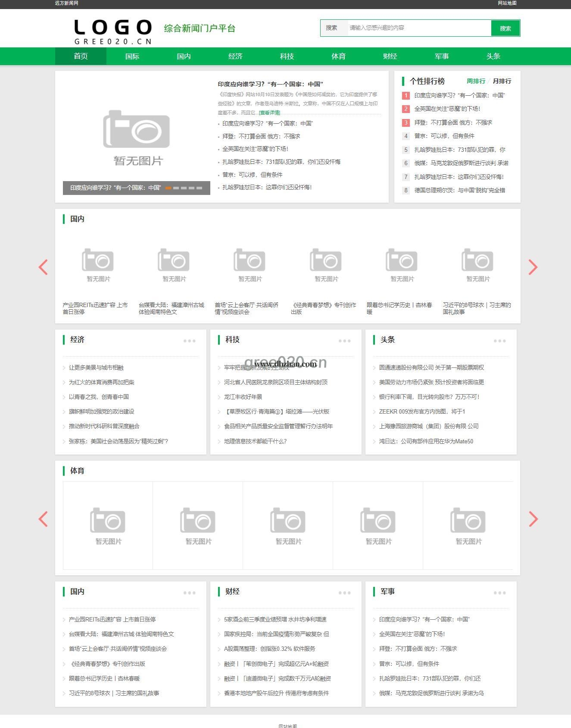
Task: Open the 国际 navigation menu item
Action: coord(132,56)
